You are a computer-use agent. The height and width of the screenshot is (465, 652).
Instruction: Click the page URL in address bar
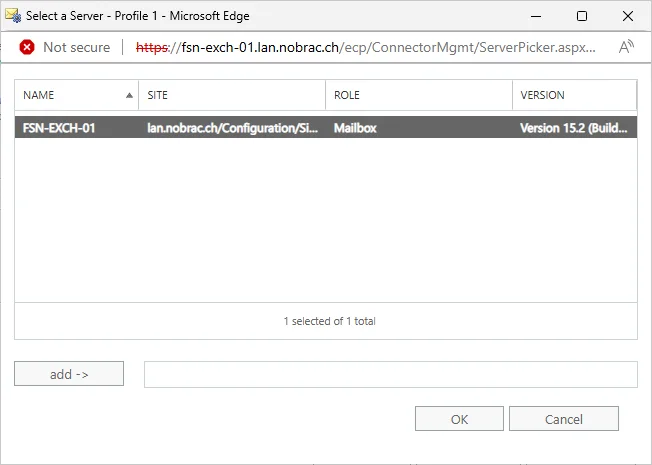click(x=366, y=47)
